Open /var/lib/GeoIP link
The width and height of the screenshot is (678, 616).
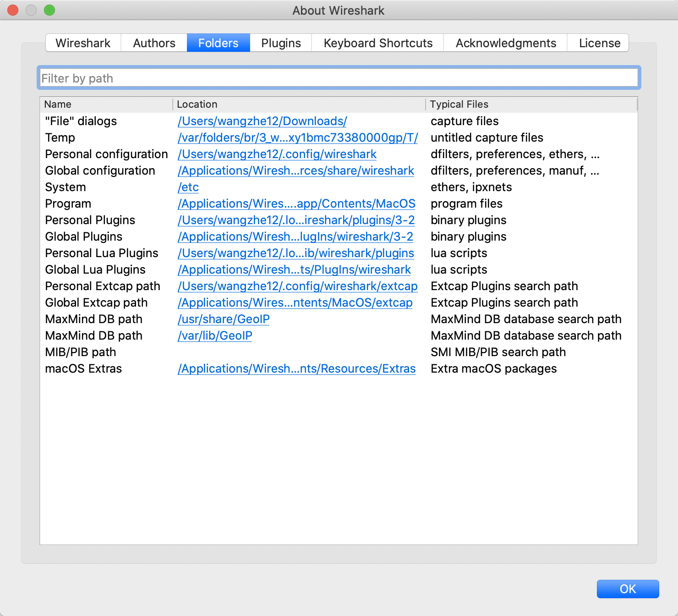(215, 335)
